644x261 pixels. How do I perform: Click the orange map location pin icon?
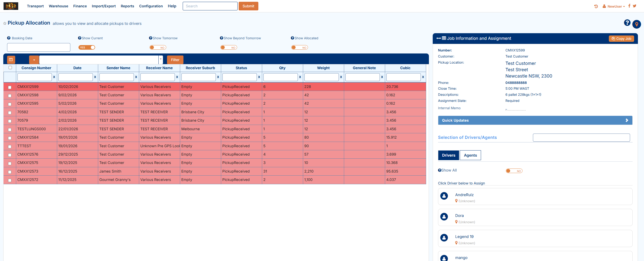coord(637,24)
